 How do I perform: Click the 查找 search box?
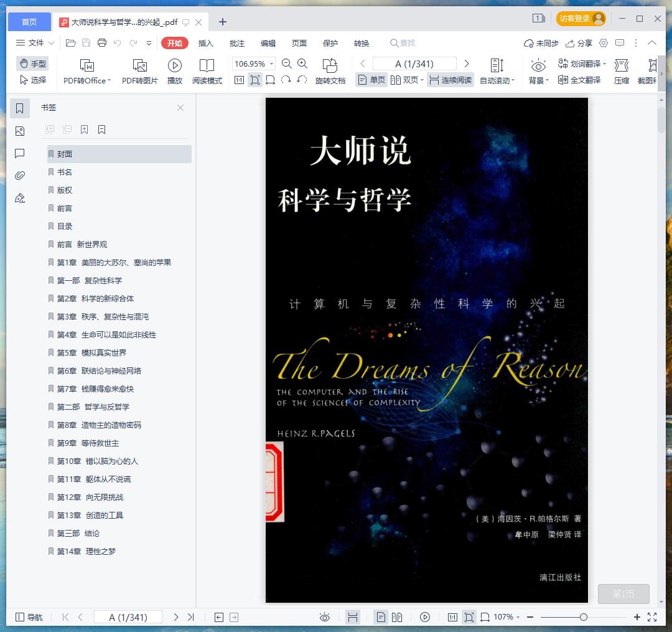(403, 43)
